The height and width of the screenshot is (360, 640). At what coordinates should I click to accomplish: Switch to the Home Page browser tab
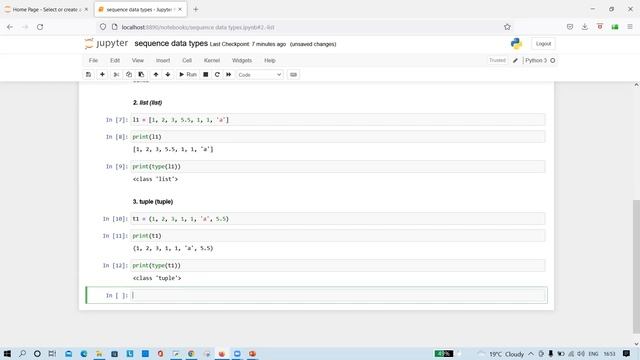47,9
